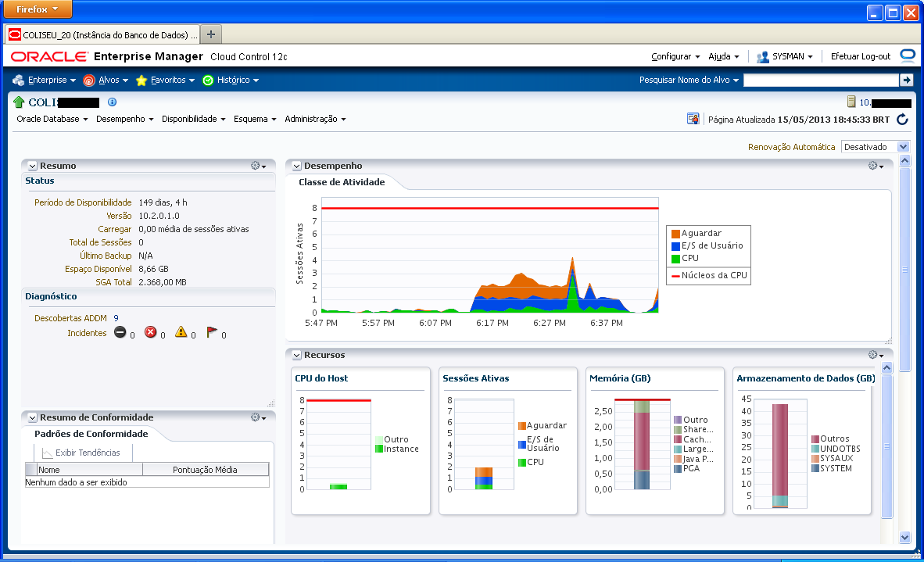
Task: Click the Armazenamento de Dados (GB) title
Action: pyautogui.click(x=805, y=378)
